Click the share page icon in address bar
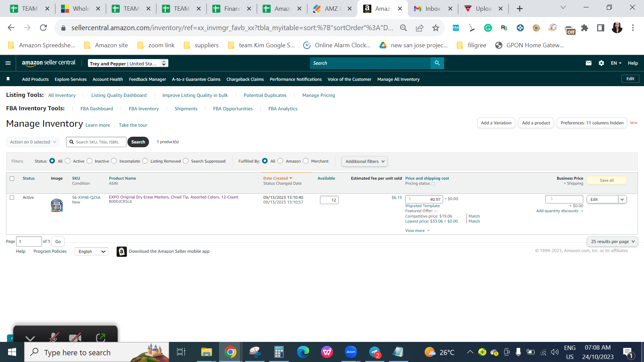This screenshot has width=644, height=362. click(420, 28)
